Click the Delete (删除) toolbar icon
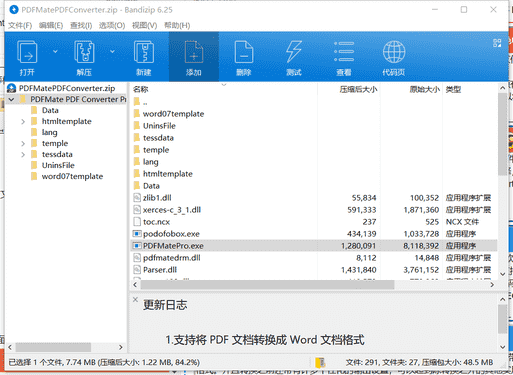This screenshot has width=513, height=375. click(x=244, y=52)
